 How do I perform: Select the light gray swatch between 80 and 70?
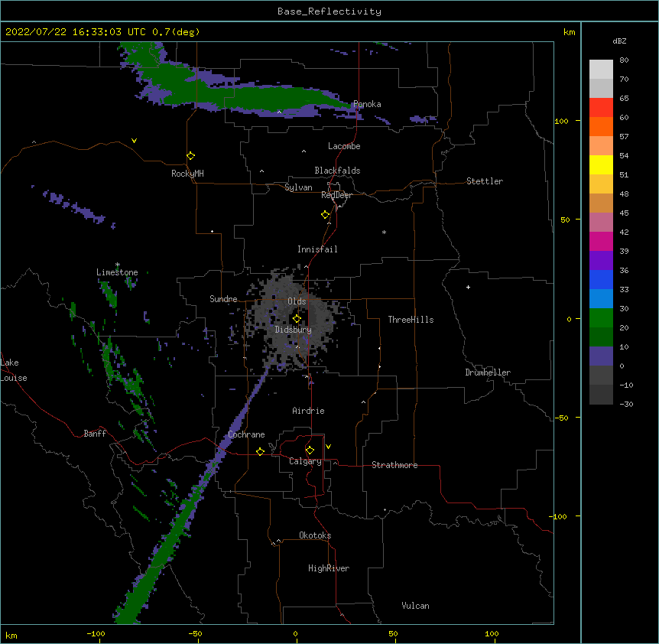(601, 69)
